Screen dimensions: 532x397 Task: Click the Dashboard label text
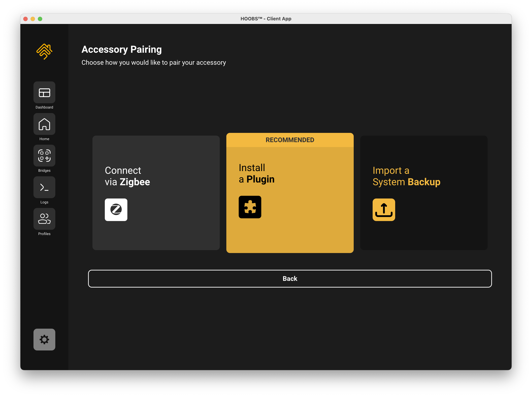coord(44,107)
